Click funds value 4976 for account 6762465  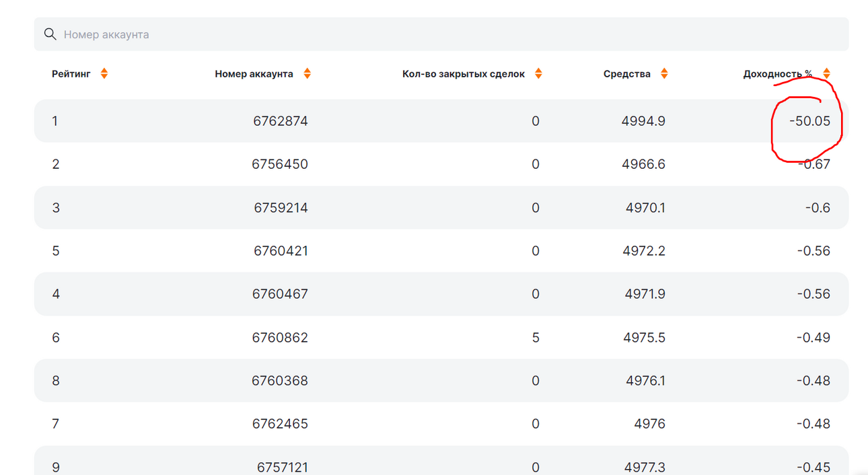coord(650,424)
